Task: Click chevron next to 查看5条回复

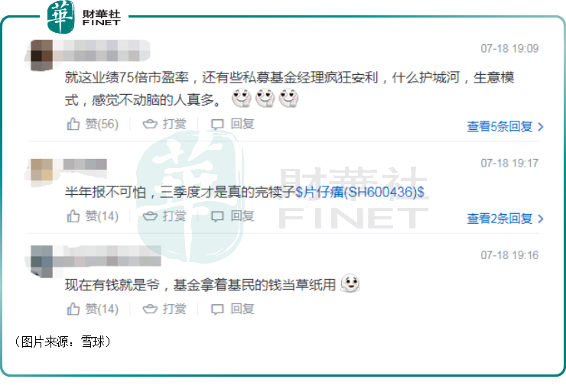Action: click(x=540, y=127)
